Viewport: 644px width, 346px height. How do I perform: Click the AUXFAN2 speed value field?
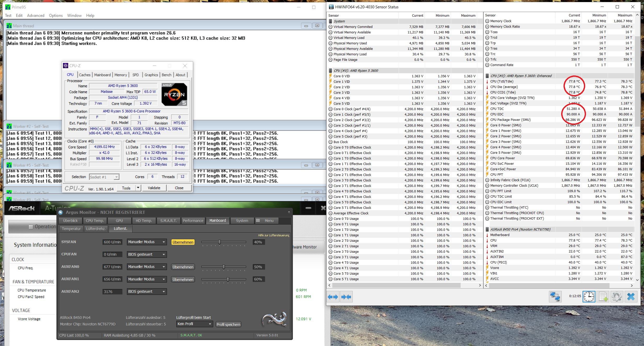point(112,292)
